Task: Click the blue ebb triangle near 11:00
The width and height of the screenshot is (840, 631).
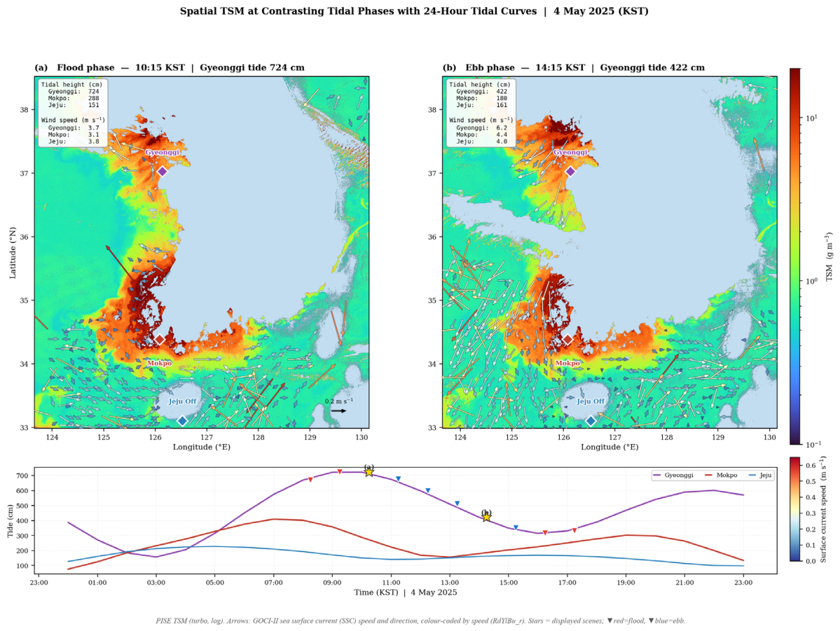Action: tap(398, 479)
